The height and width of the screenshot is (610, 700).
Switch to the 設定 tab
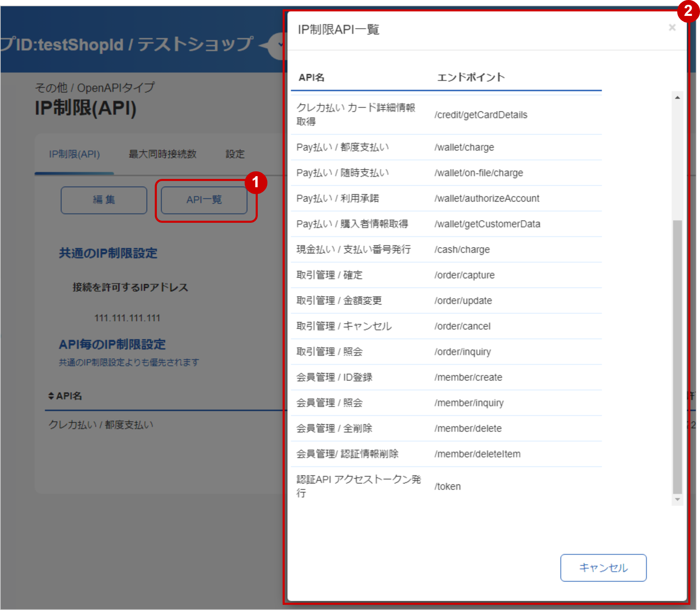pyautogui.click(x=235, y=154)
